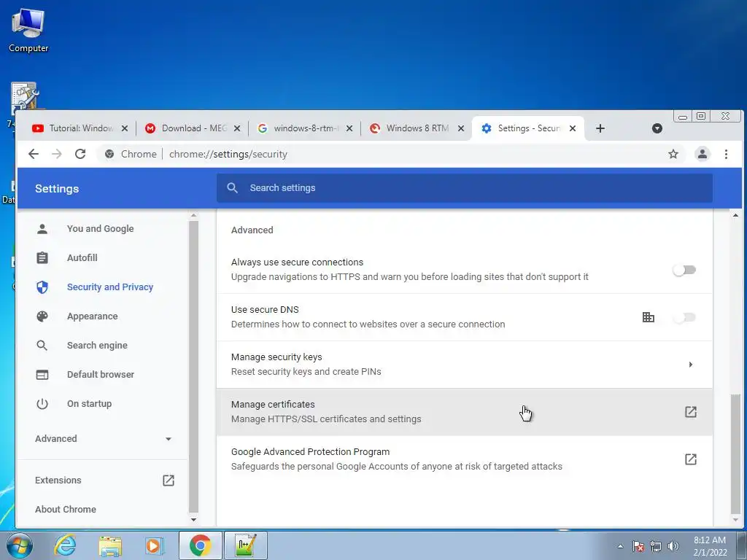Open the Windows Start menu orb

coord(20,545)
